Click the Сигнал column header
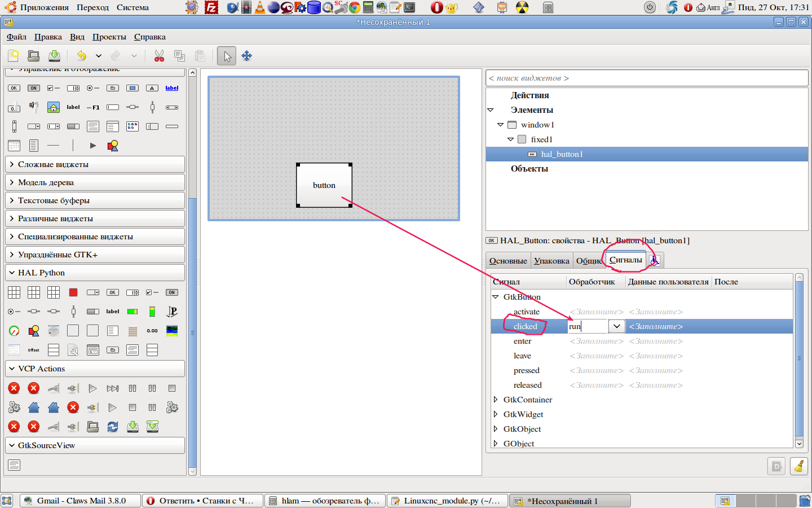Screen dimensions: 812x508 click(529, 282)
